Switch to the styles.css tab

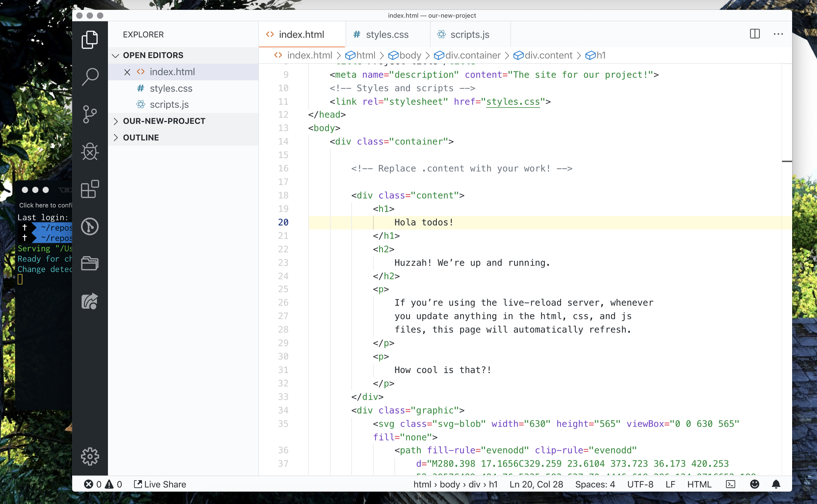pyautogui.click(x=387, y=35)
